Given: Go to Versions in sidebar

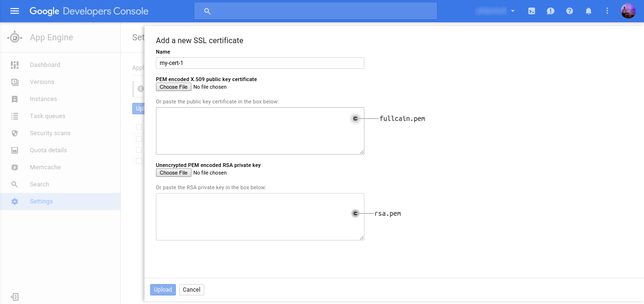Looking at the screenshot, I should (60, 82).
